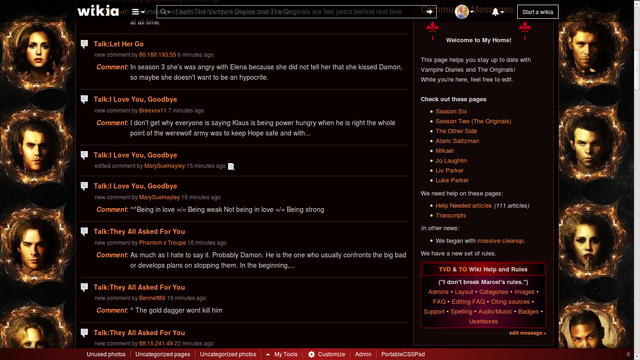Visit the Breexox11 user profile
Image resolution: width=640 pixels, height=360 pixels.
click(153, 111)
